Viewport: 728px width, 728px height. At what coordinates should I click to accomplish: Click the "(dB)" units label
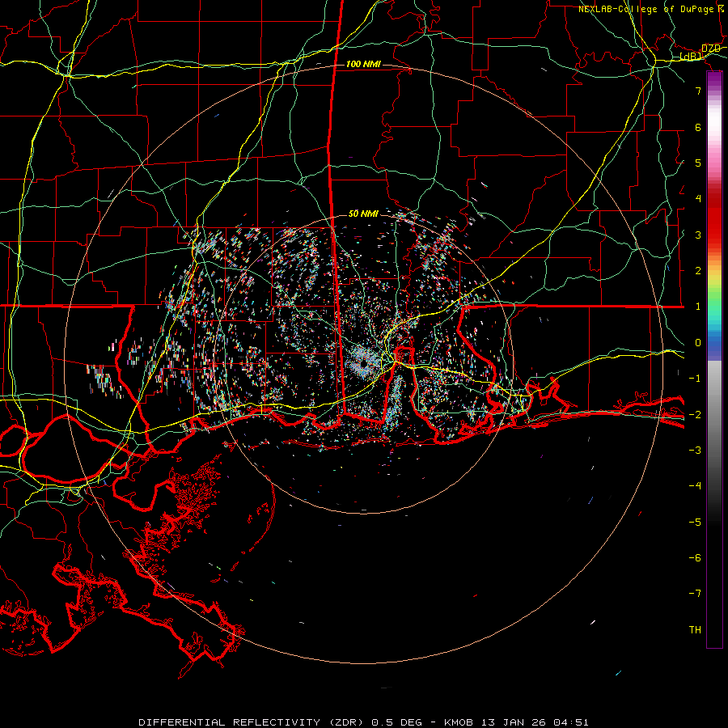tap(691, 56)
